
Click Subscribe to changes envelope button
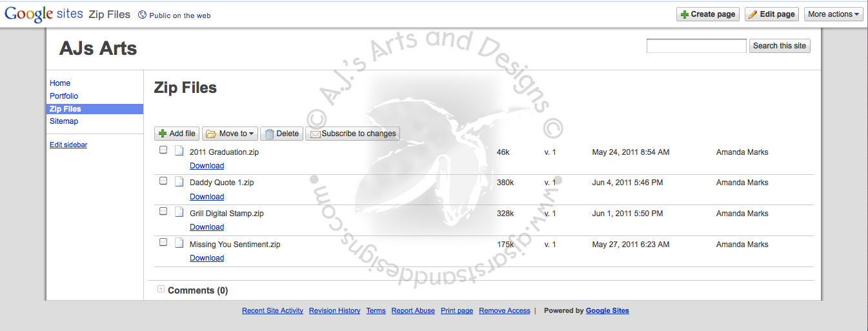[x=352, y=134]
